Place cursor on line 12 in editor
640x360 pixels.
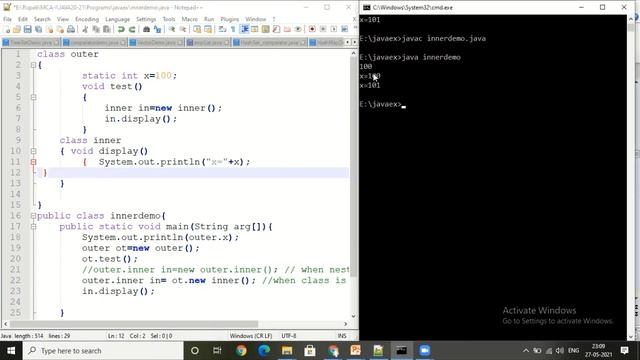point(192,173)
